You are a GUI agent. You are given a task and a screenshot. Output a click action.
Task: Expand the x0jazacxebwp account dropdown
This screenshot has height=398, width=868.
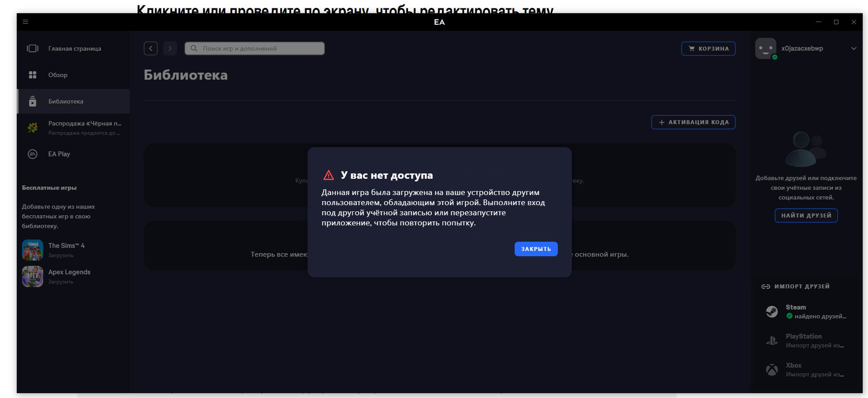click(x=853, y=48)
